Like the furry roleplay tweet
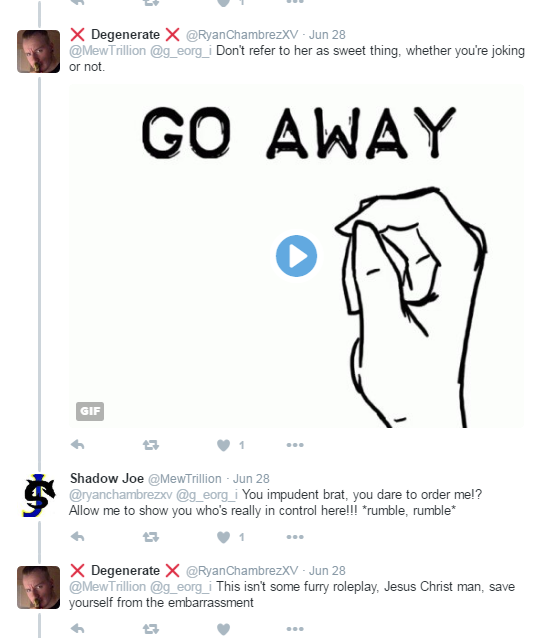Viewport: 549px width, 638px height. point(223,629)
